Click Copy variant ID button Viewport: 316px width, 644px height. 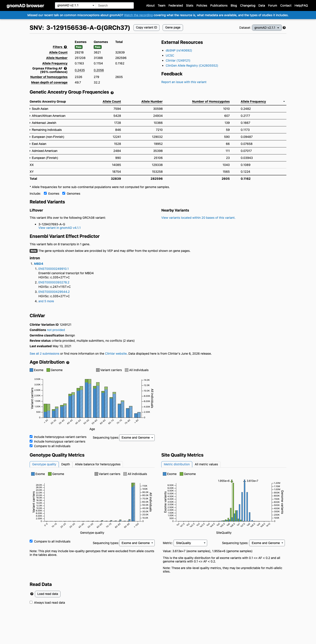click(x=146, y=27)
